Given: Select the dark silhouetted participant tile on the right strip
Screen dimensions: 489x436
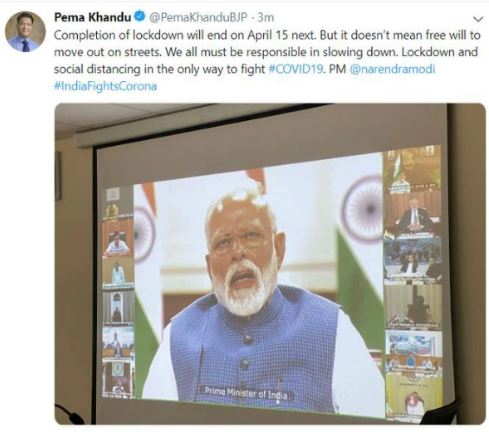Looking at the screenshot, I should point(413,305).
